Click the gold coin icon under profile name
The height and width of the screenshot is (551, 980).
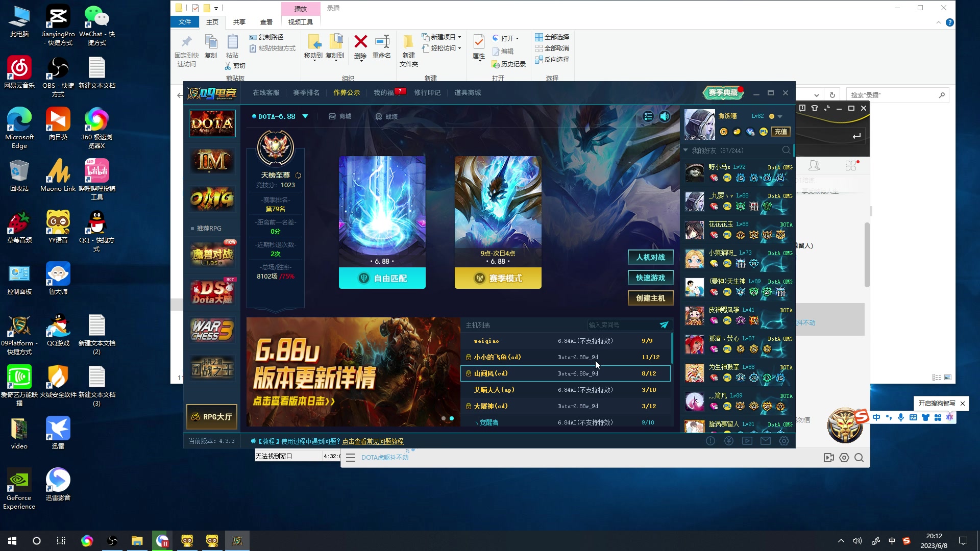tap(723, 132)
